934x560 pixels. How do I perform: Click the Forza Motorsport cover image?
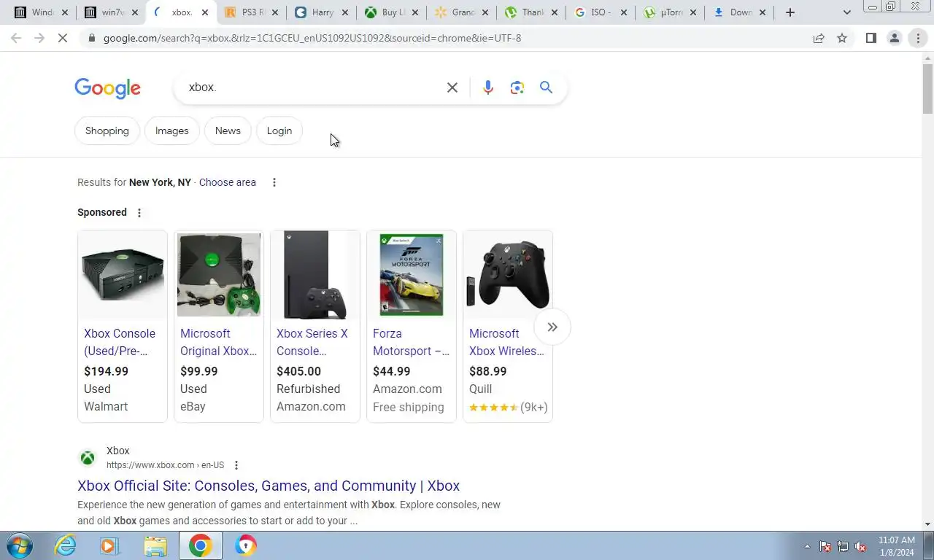pos(412,275)
